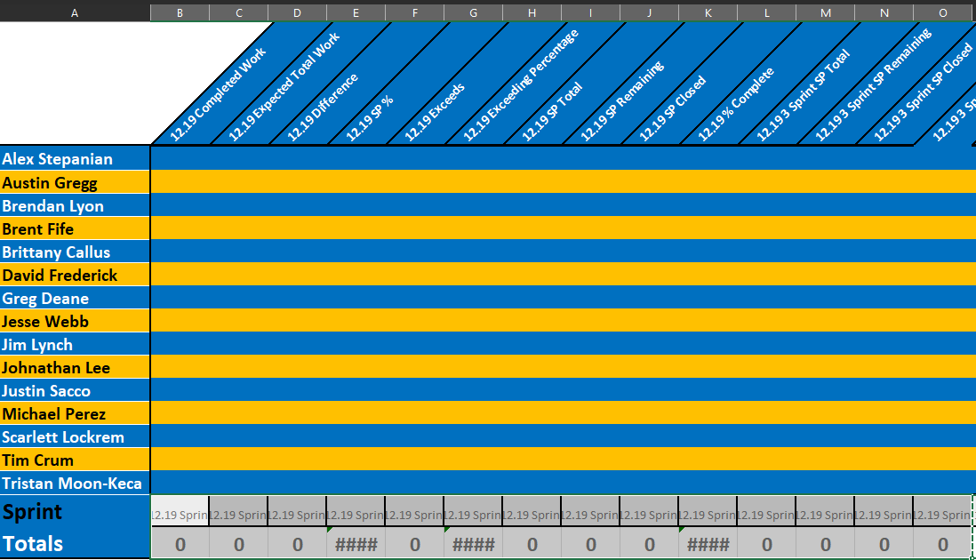This screenshot has width=976, height=560.
Task: Click the Alex Stepanian name cell
Action: tap(75, 158)
